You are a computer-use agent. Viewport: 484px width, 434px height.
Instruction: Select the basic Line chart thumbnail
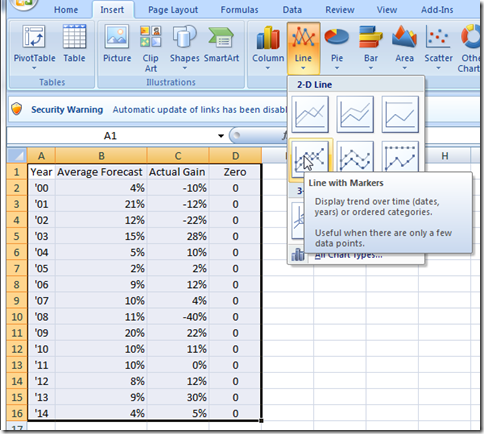(x=310, y=114)
